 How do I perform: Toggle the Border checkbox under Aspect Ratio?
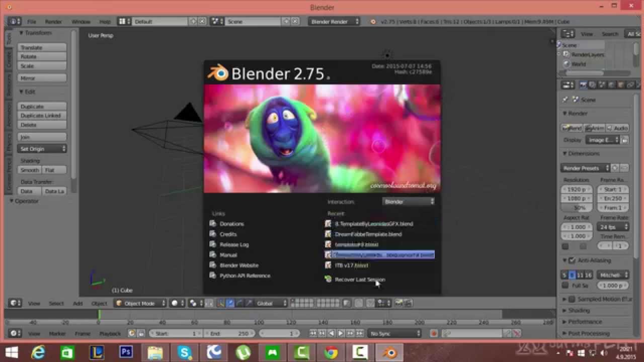click(x=565, y=246)
